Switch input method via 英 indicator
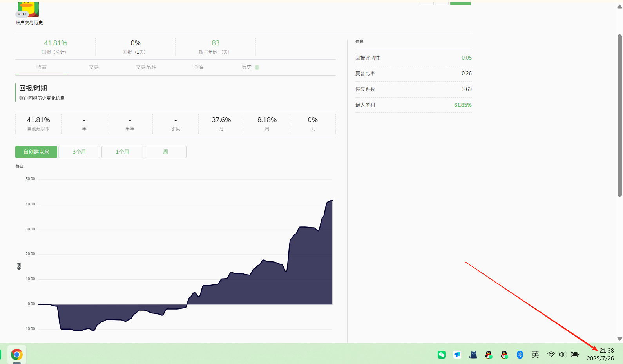 (x=535, y=355)
